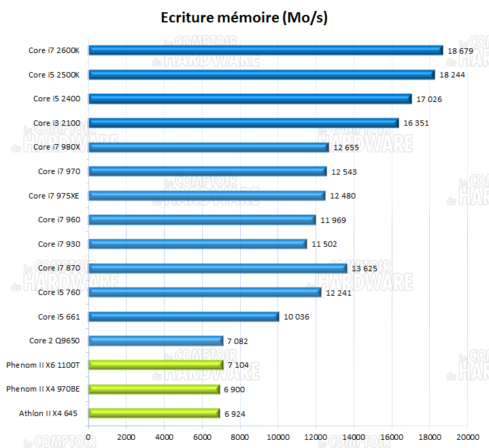
Task: Click the 18 244 value label
Action: (x=452, y=75)
